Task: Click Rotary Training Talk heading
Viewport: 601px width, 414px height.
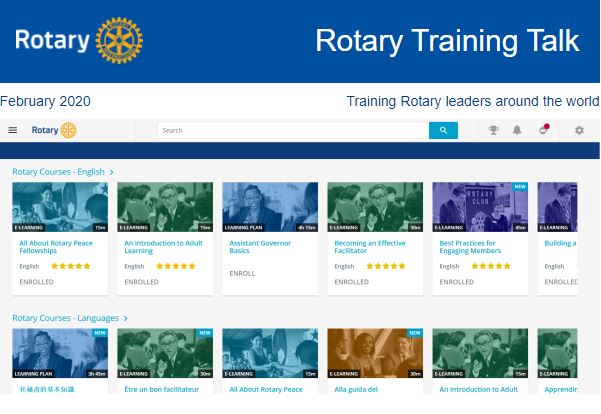Action: [447, 41]
